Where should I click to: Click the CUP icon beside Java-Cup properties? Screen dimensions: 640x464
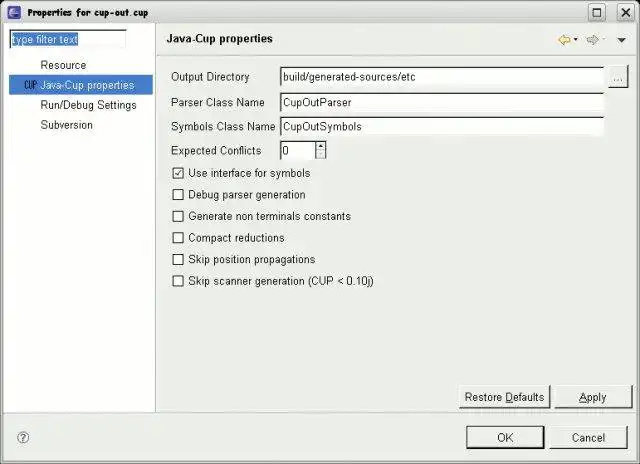point(31,85)
